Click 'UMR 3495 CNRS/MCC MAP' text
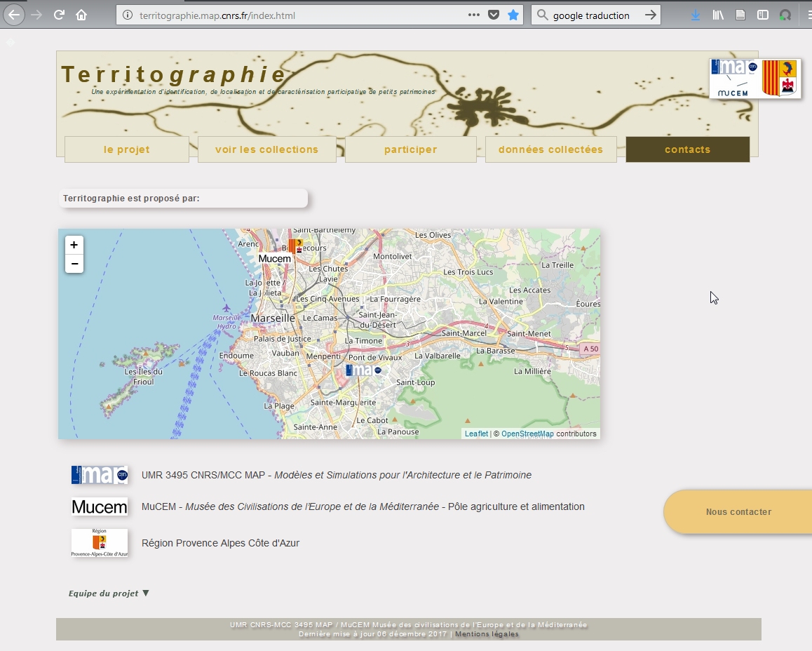 [203, 475]
